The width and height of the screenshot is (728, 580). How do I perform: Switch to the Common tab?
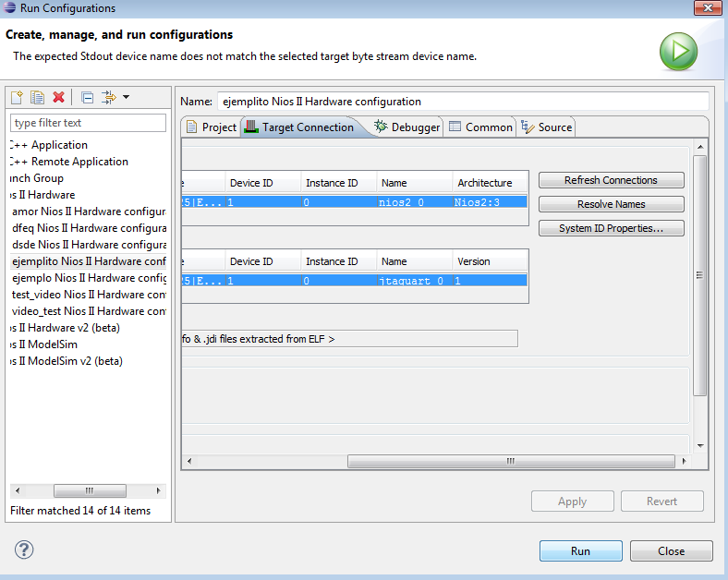click(x=480, y=127)
